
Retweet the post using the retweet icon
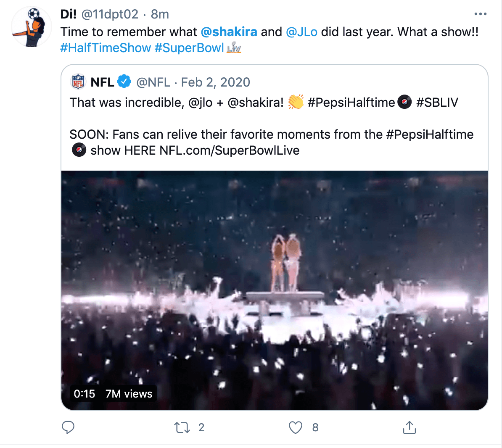pyautogui.click(x=182, y=427)
